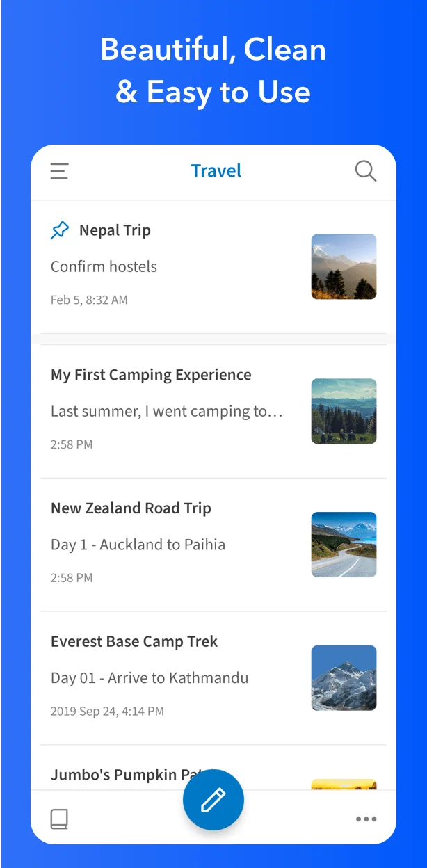Open the notebook icon in bottom bar

pos(59,819)
